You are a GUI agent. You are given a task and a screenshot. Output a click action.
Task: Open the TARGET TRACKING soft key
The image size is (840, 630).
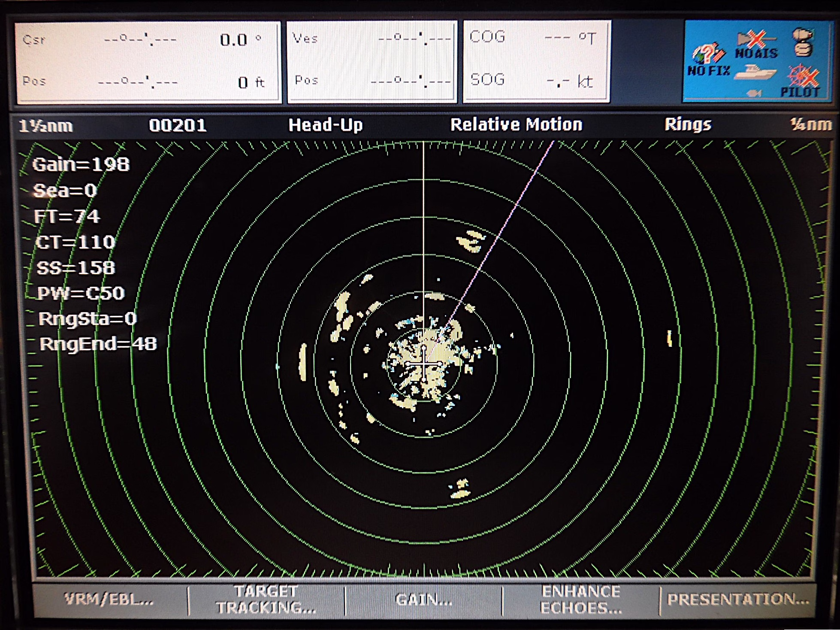[266, 600]
